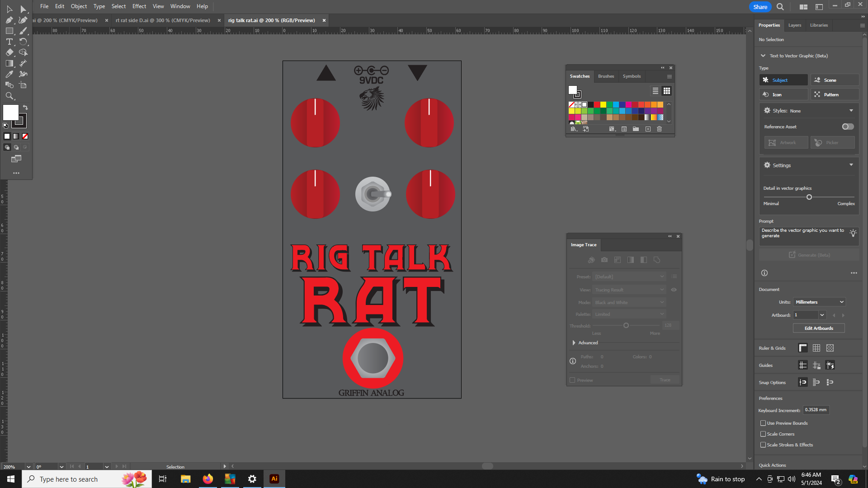
Task: Collapse the Text to Vector Graphic section
Action: [x=763, y=56]
